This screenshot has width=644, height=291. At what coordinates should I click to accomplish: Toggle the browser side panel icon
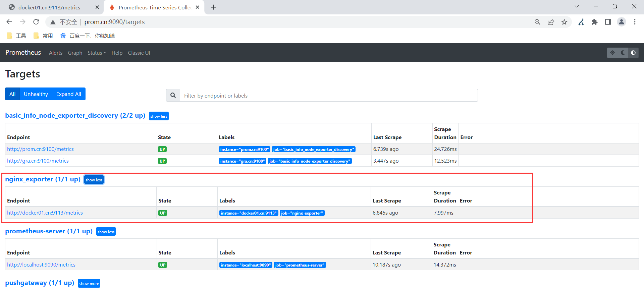tap(608, 22)
